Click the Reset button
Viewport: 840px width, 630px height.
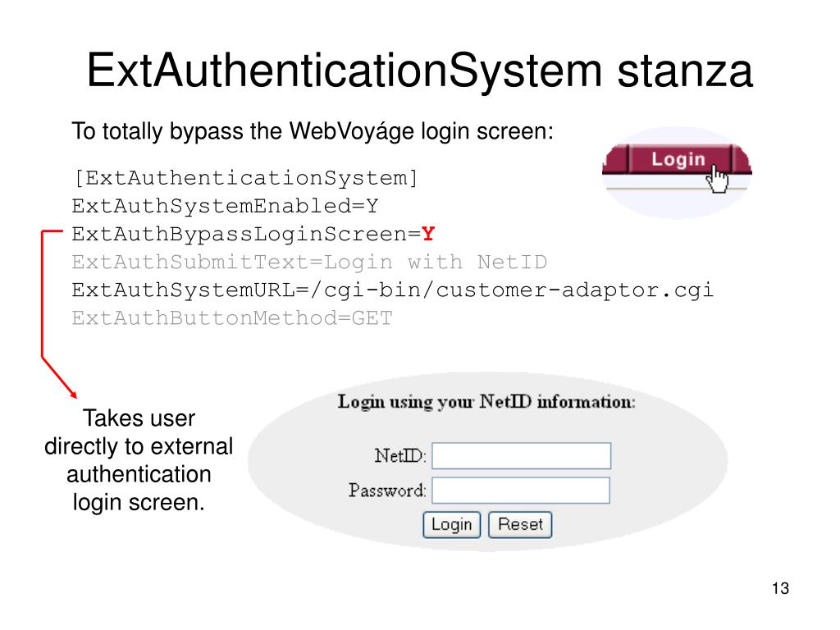point(520,524)
